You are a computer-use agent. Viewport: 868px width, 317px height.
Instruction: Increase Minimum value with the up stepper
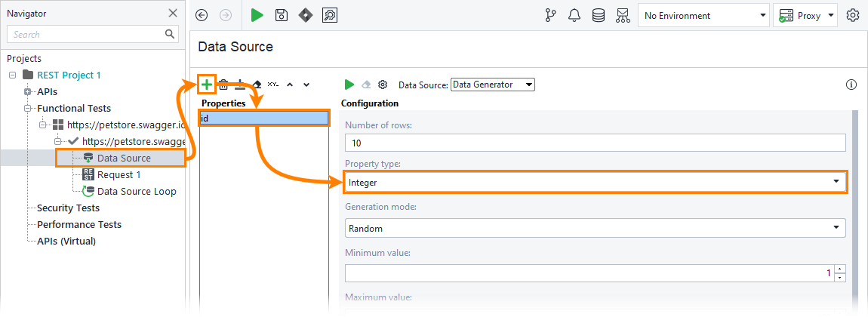tap(840, 269)
